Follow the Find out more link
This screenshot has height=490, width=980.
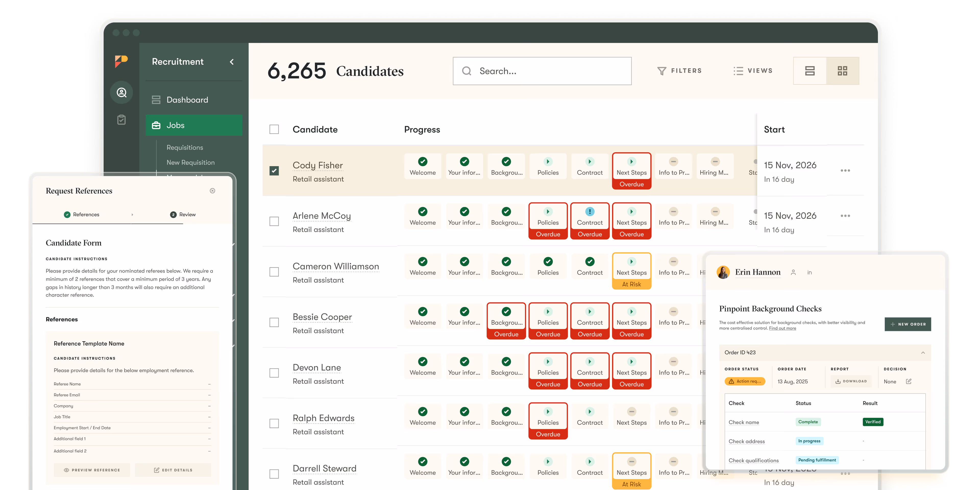pos(782,328)
